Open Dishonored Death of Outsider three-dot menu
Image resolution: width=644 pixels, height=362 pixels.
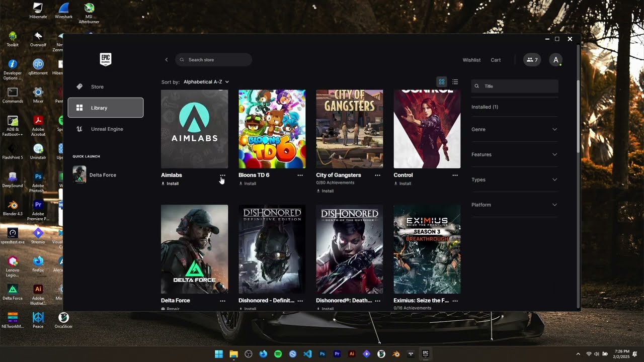[377, 300]
